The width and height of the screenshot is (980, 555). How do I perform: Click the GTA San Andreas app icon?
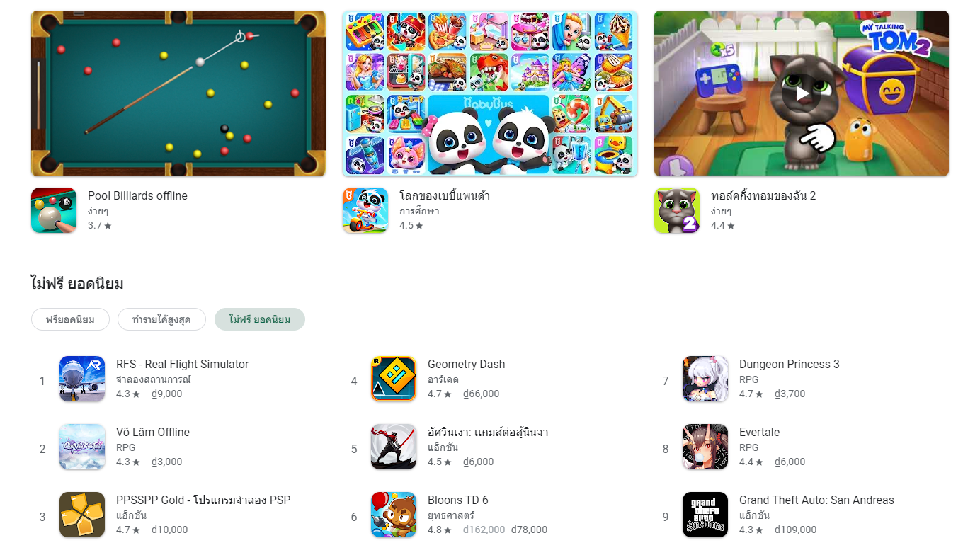705,515
